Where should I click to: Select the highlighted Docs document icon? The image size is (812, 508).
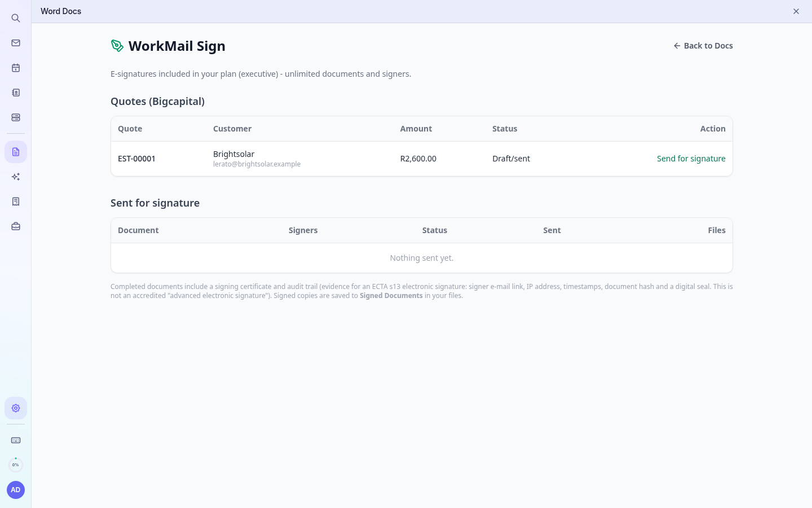click(16, 152)
